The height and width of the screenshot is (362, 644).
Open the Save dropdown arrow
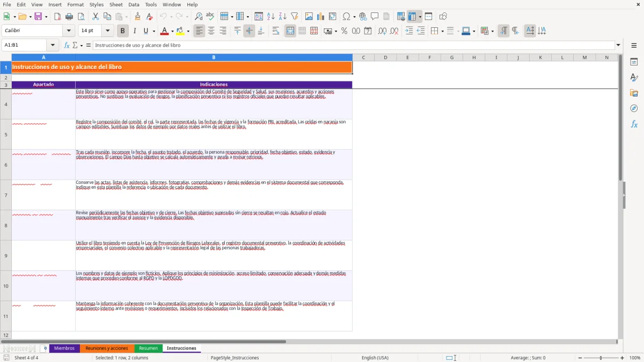[x=46, y=17]
